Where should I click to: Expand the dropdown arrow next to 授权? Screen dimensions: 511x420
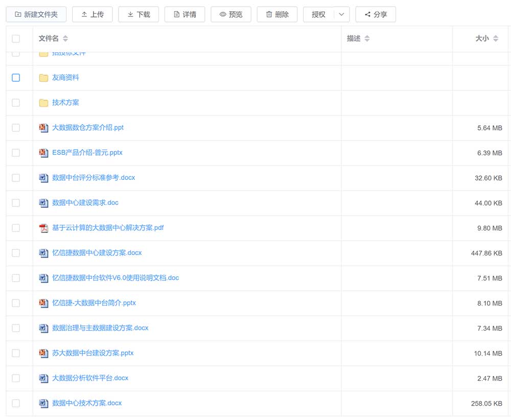(341, 15)
